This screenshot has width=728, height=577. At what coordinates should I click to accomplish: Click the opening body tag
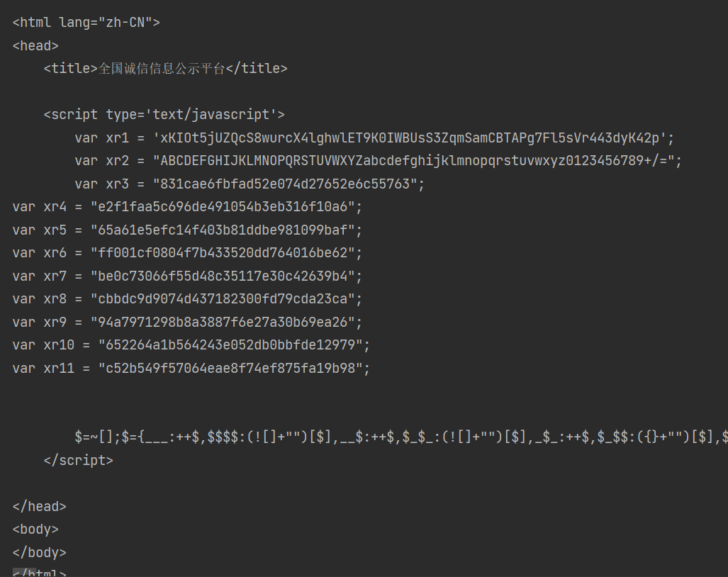(35, 529)
